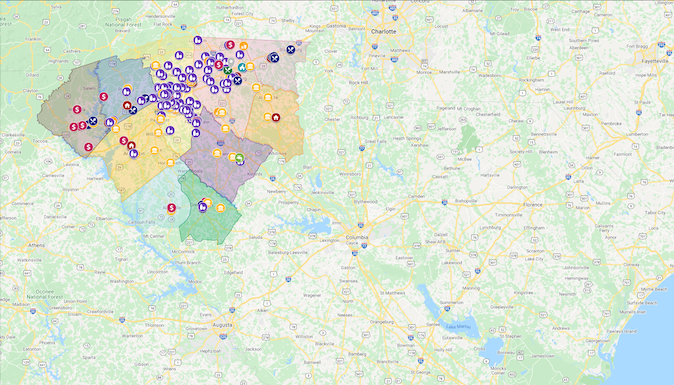Viewport: 674px width, 385px height.
Task: Select the Florence city label
Action: [533, 205]
